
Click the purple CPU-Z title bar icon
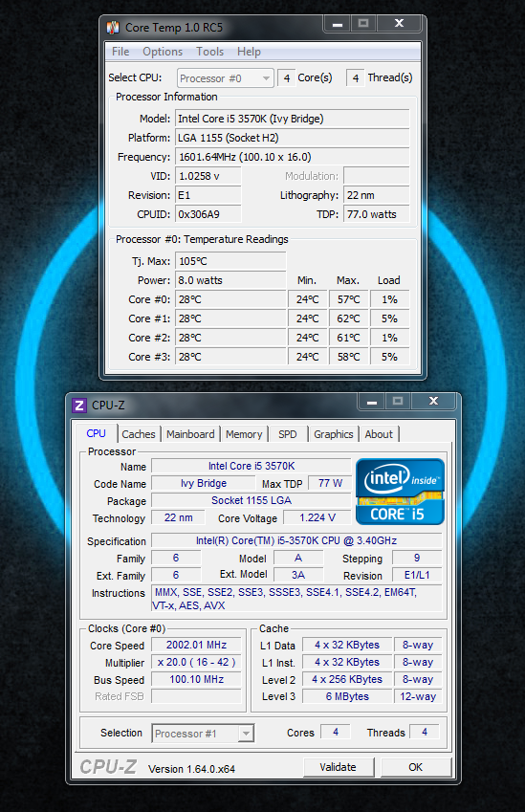coord(79,405)
